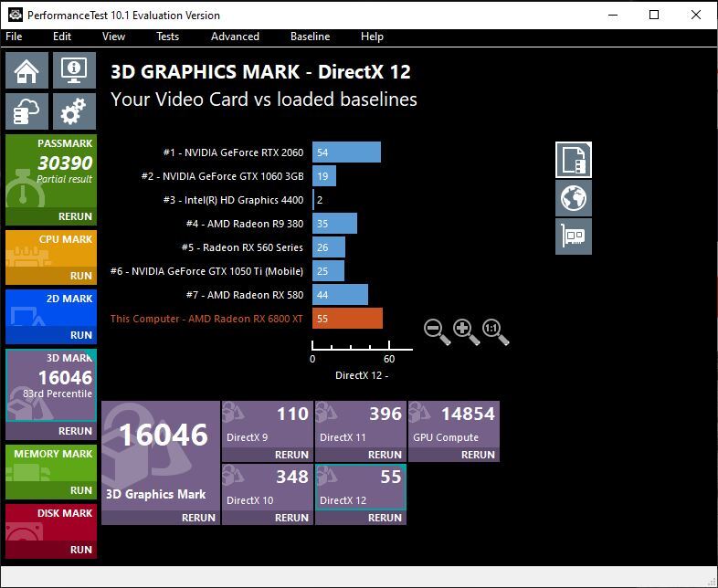
Task: Click the zoom out magnifier icon
Action: [x=437, y=331]
